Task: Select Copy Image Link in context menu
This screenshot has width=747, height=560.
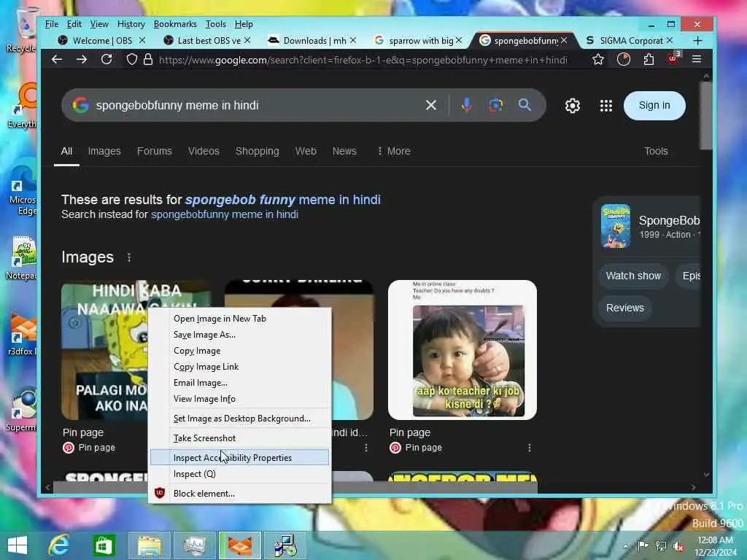Action: (239, 367)
